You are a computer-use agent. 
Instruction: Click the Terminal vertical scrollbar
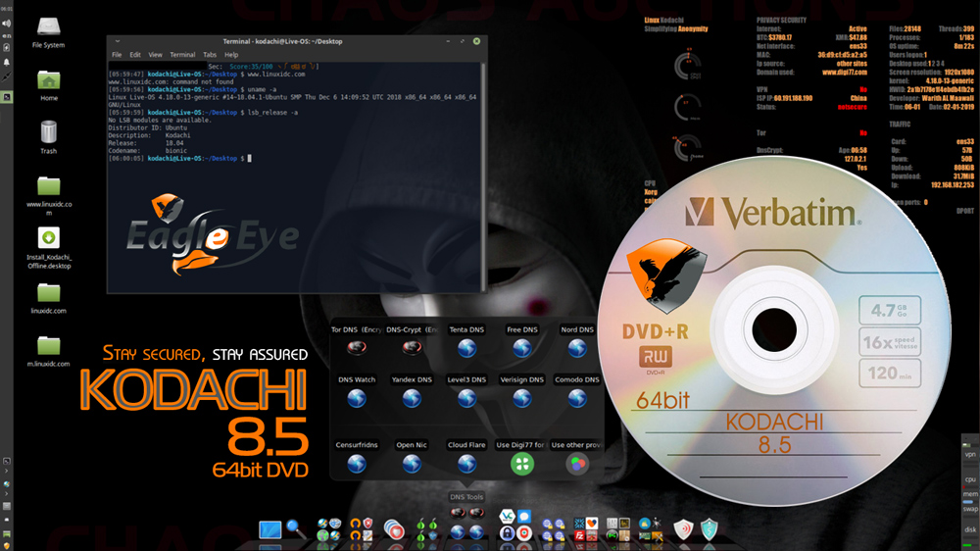click(484, 175)
